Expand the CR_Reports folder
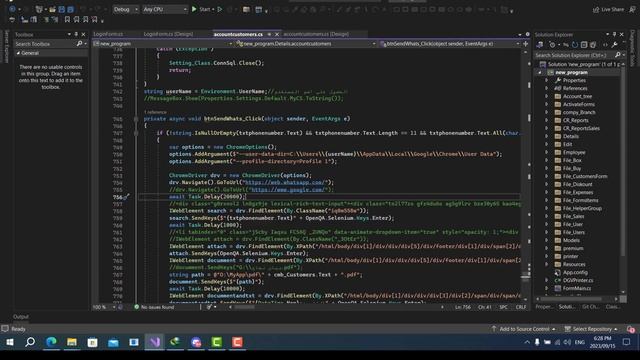Screen dimensions: 640x360 547,120
